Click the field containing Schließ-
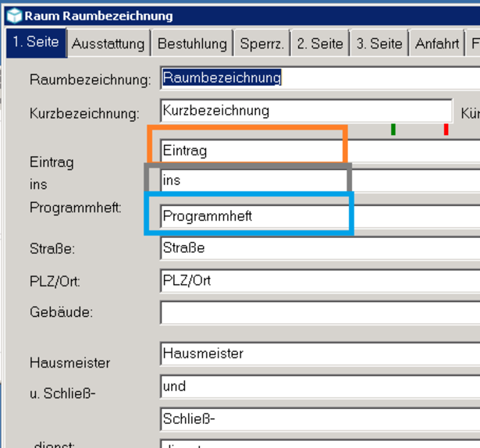The height and width of the screenshot is (448, 480). point(320,419)
